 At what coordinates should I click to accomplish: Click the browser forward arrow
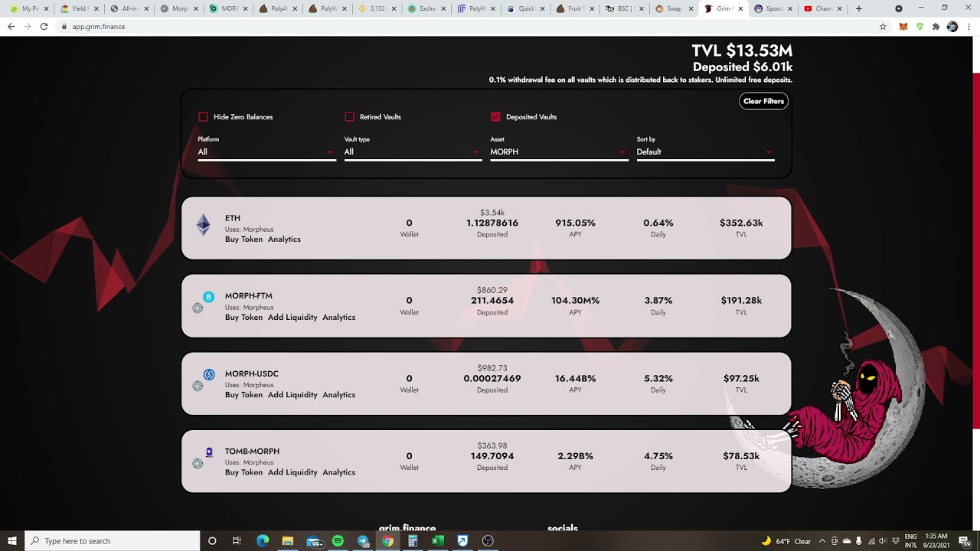click(27, 26)
